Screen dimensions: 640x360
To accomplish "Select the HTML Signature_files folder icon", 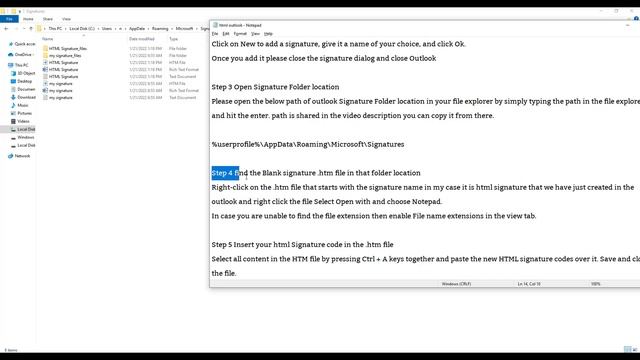I will point(45,48).
